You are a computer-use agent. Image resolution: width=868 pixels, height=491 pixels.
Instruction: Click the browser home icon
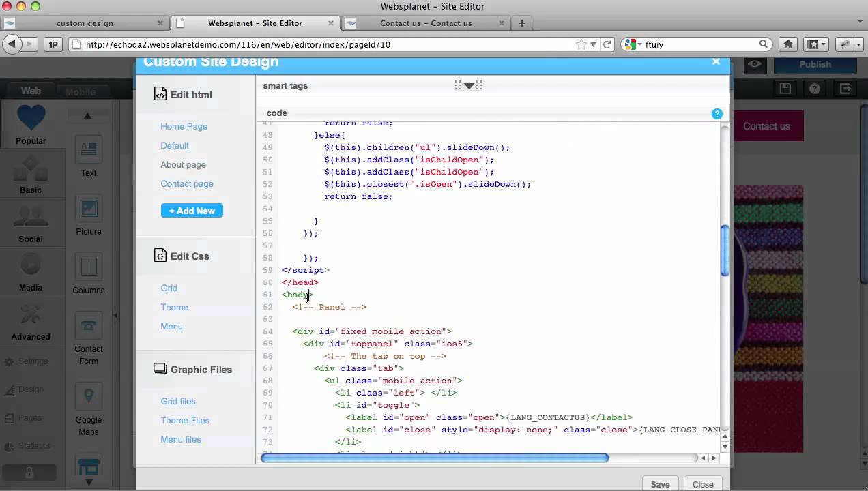click(787, 44)
